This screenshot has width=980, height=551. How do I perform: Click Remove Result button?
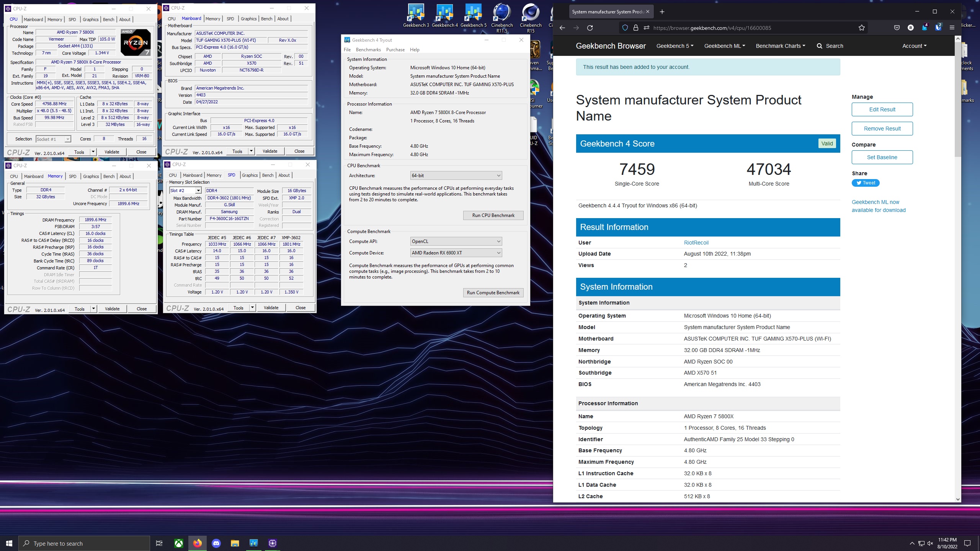tap(882, 129)
